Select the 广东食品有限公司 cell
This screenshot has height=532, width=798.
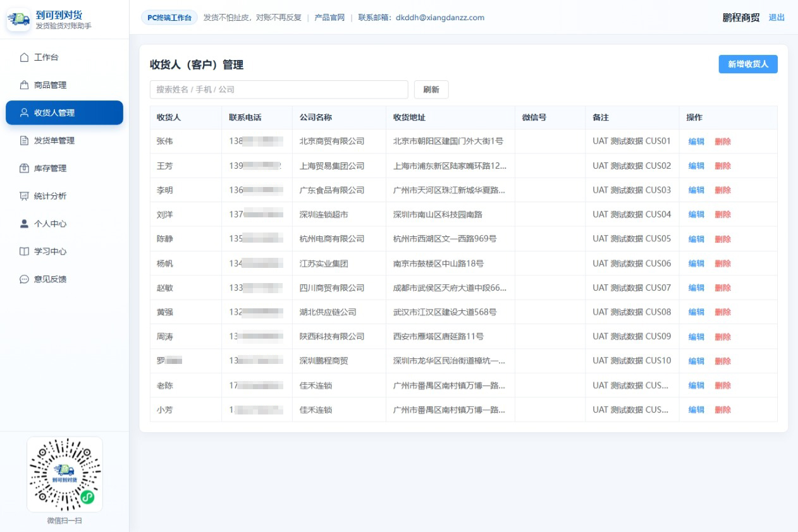(x=339, y=190)
